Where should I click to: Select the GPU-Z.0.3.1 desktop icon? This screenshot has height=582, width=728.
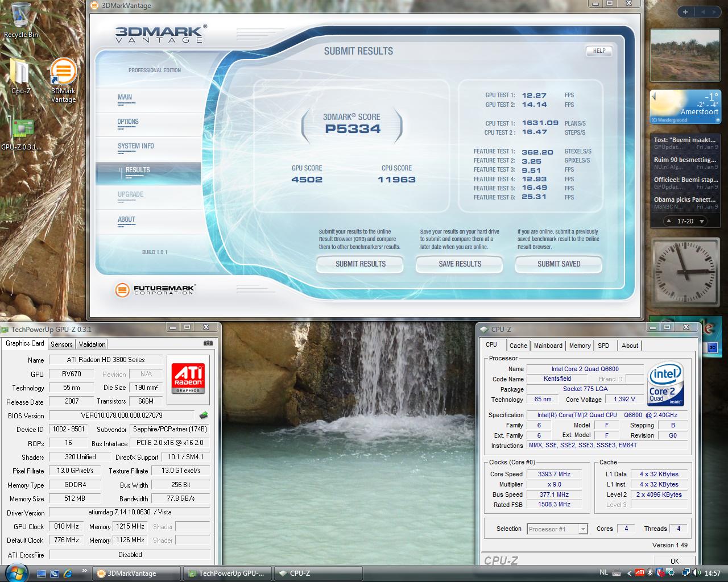click(x=21, y=134)
